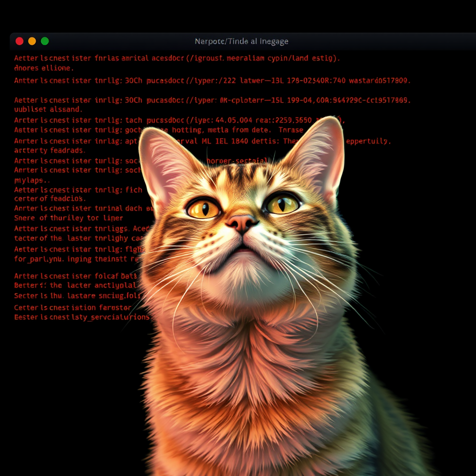476x476 pixels.
Task: Minimize the window using the yellow button
Action: [32, 41]
